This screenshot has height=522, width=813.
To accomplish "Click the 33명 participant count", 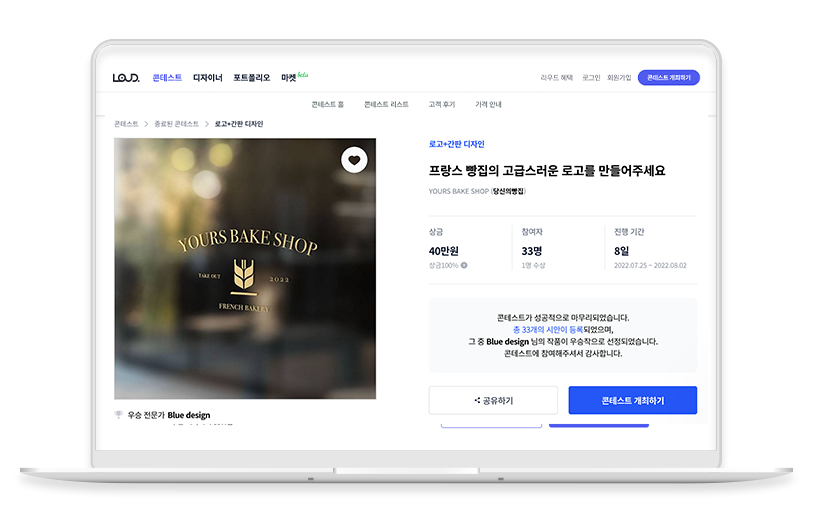I will coord(531,251).
